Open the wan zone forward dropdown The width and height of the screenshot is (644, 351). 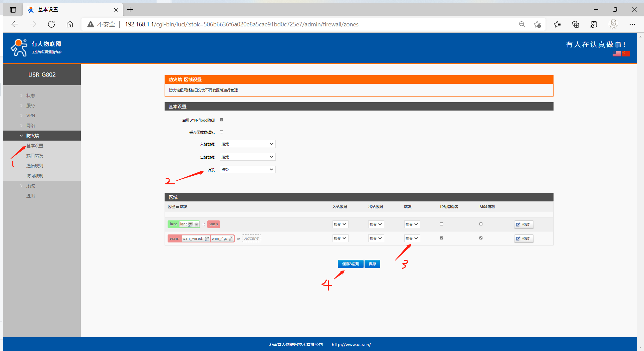coord(412,238)
